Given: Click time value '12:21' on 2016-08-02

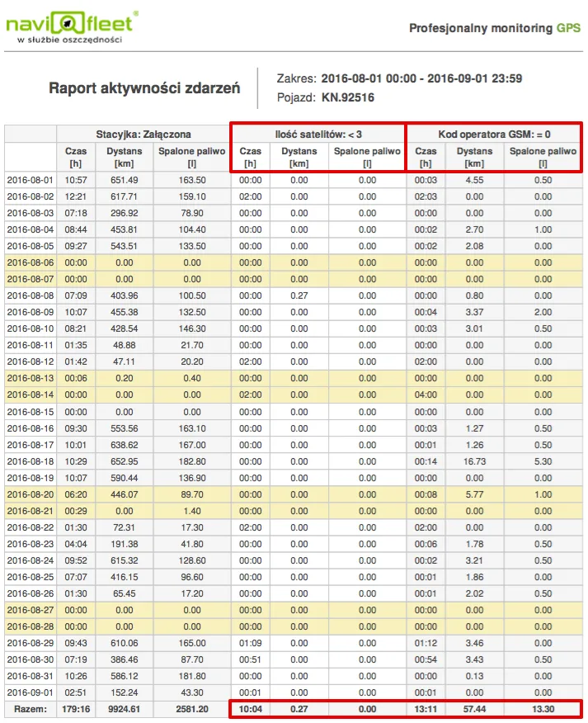Looking at the screenshot, I should coord(76,197).
